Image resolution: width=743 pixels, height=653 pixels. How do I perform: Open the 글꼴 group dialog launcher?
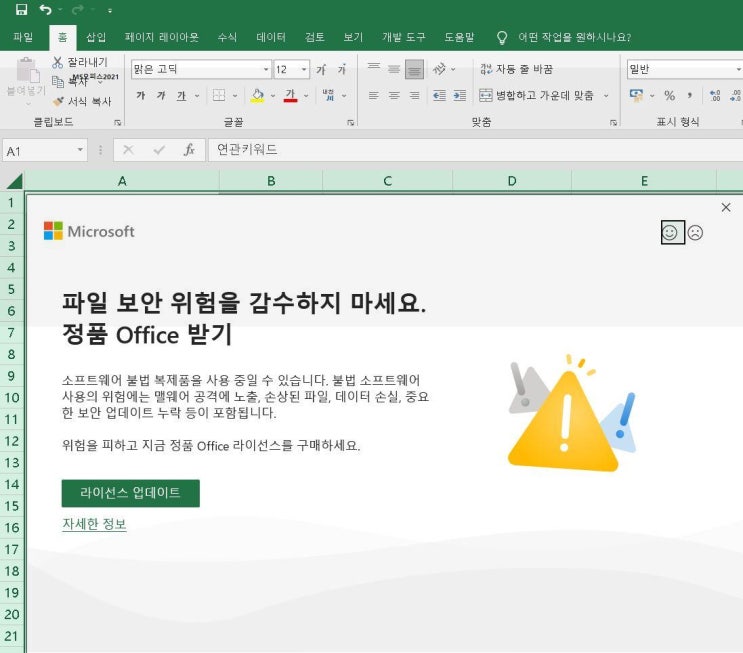[351, 123]
